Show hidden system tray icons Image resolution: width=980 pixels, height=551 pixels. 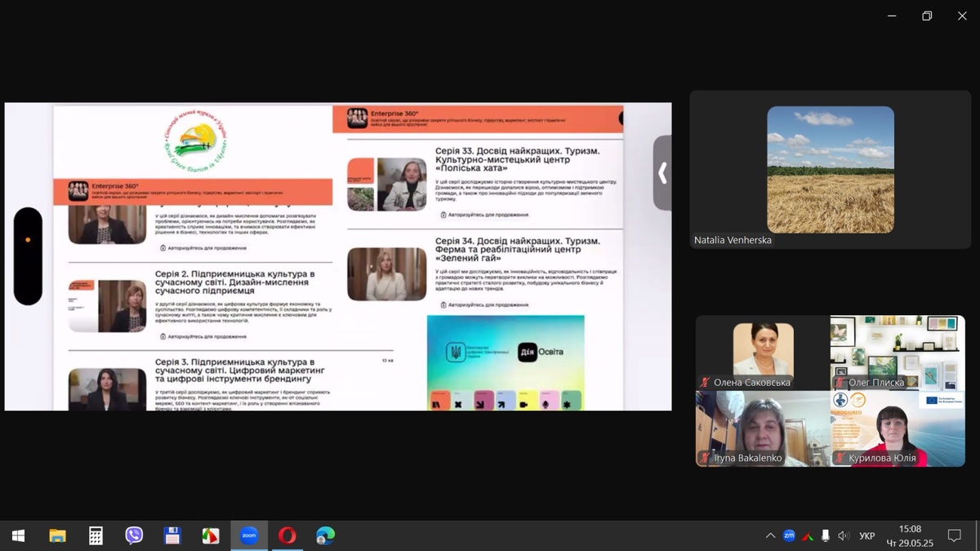(x=770, y=535)
